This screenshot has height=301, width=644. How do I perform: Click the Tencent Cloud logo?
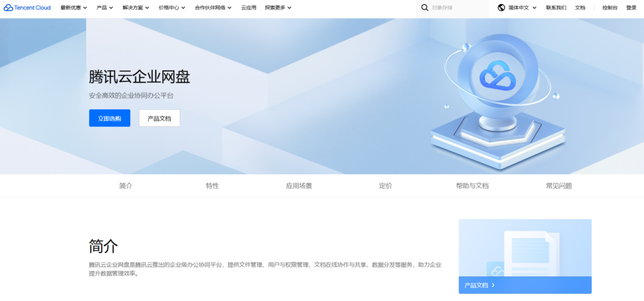pos(26,8)
